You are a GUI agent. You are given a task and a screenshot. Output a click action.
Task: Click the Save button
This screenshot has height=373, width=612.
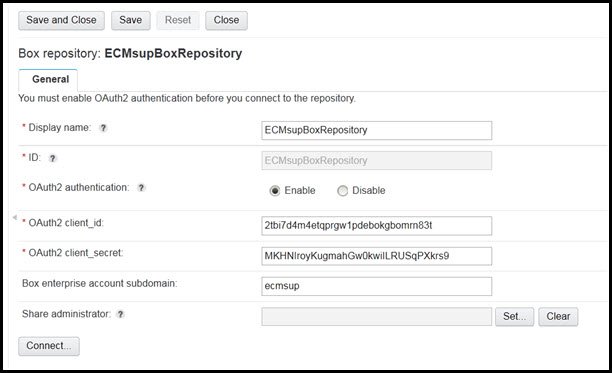pos(130,20)
